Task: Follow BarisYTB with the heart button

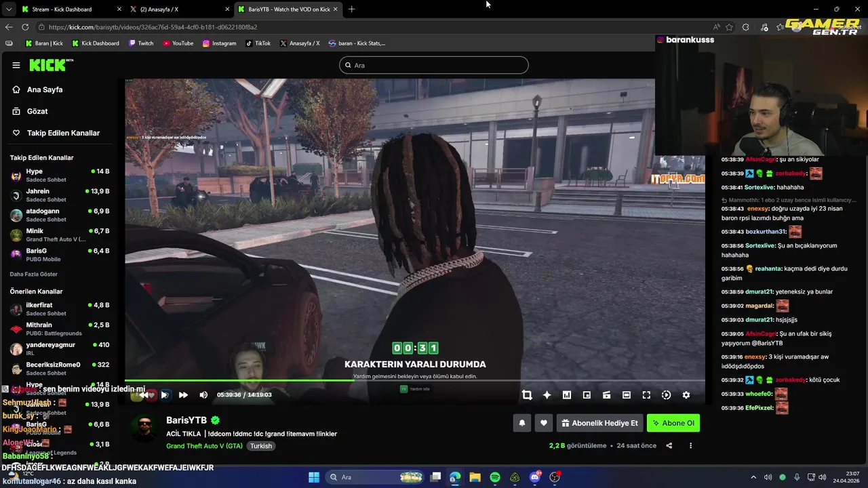Action: point(544,423)
